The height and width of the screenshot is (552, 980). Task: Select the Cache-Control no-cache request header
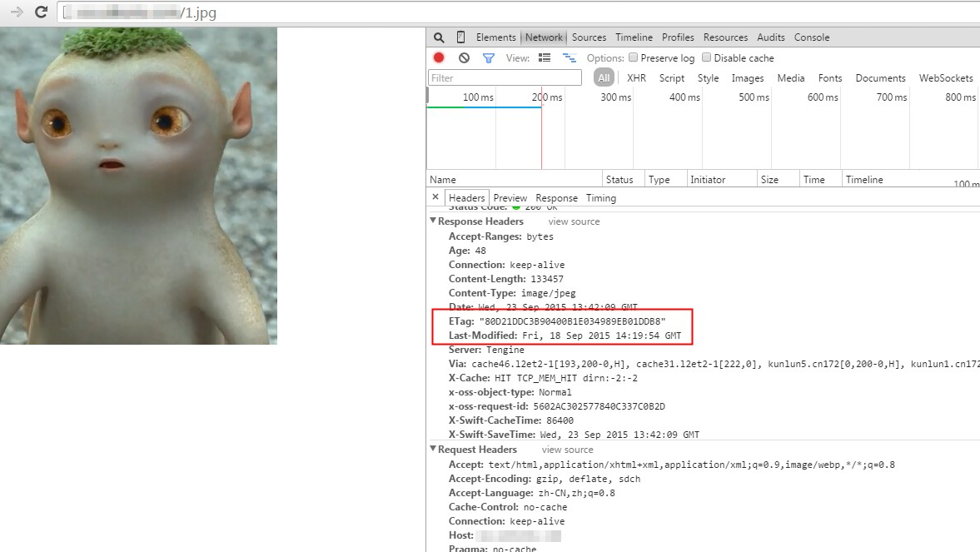508,507
